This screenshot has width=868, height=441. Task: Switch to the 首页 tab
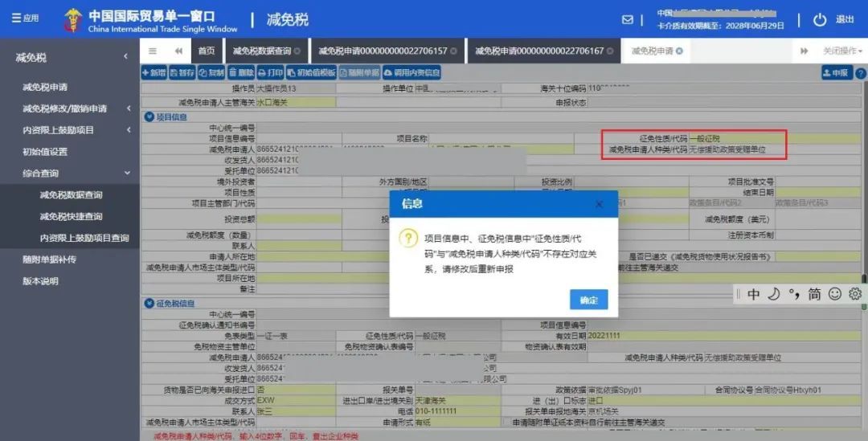(x=207, y=51)
